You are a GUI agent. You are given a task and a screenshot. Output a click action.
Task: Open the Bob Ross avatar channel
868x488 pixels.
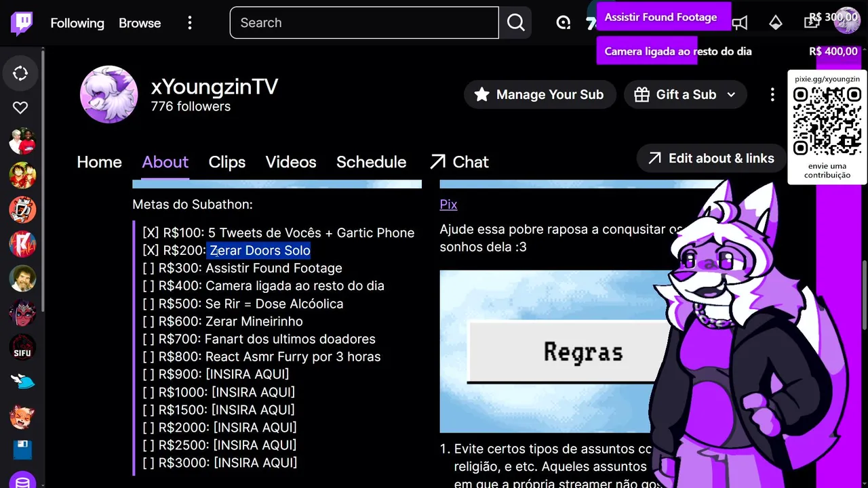(22, 279)
